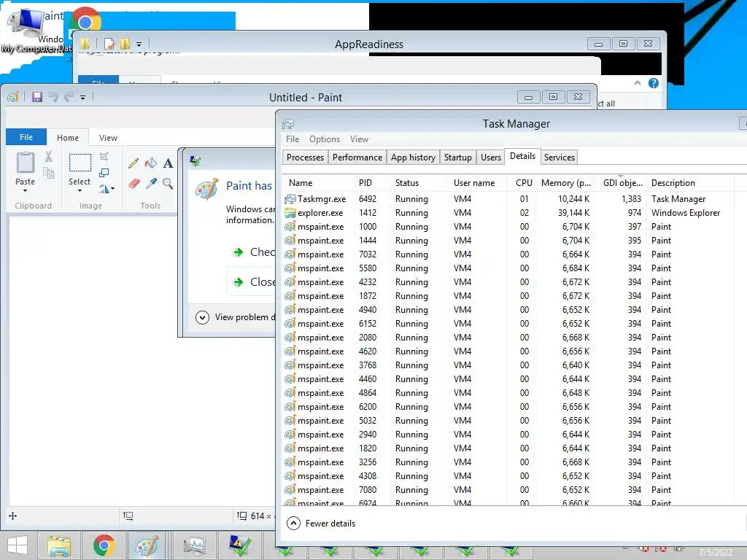Sort by the Description column header

coord(691,183)
